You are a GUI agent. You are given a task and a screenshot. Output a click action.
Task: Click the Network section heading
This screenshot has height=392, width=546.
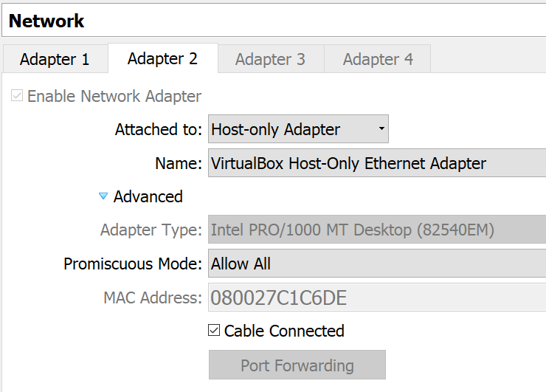(x=46, y=21)
